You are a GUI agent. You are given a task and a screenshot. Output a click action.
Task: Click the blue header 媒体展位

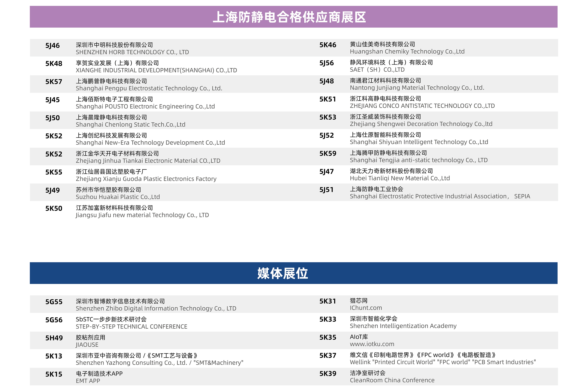[x=294, y=273]
